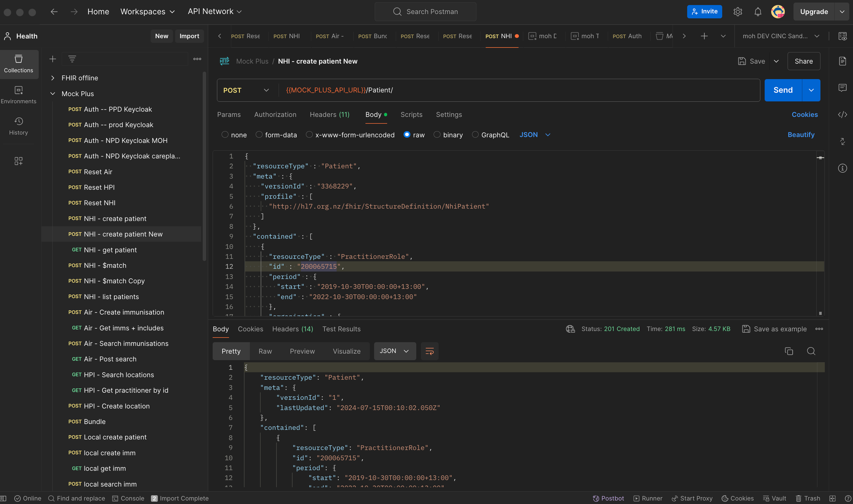The image size is (853, 504).
Task: Click the request URL input field
Action: (519, 90)
